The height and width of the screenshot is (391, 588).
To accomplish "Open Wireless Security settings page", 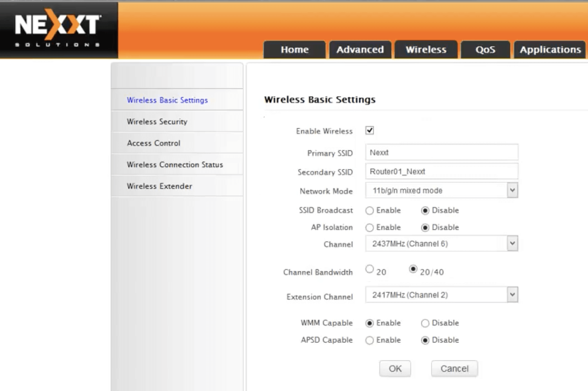I will coord(157,122).
